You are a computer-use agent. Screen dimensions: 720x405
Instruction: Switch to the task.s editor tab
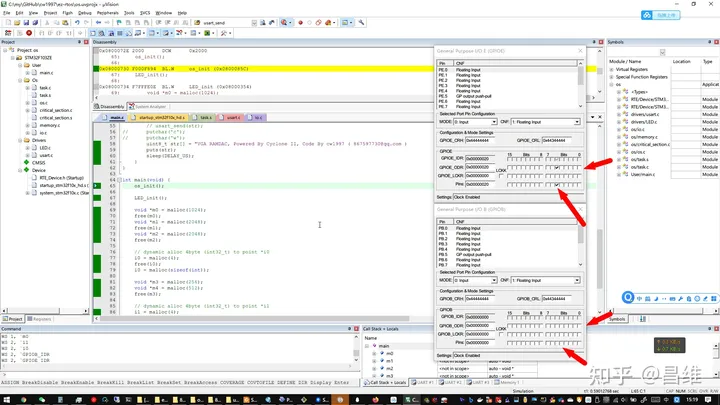202,118
